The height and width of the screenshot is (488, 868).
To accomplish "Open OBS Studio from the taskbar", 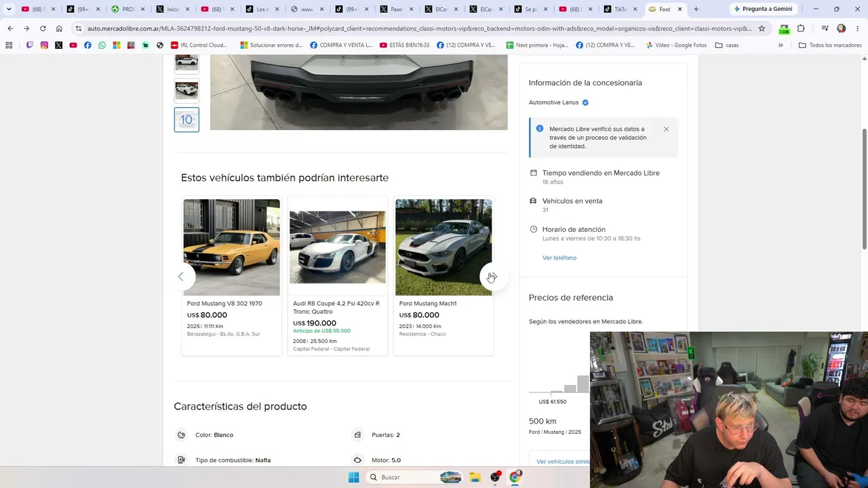I will click(x=495, y=477).
